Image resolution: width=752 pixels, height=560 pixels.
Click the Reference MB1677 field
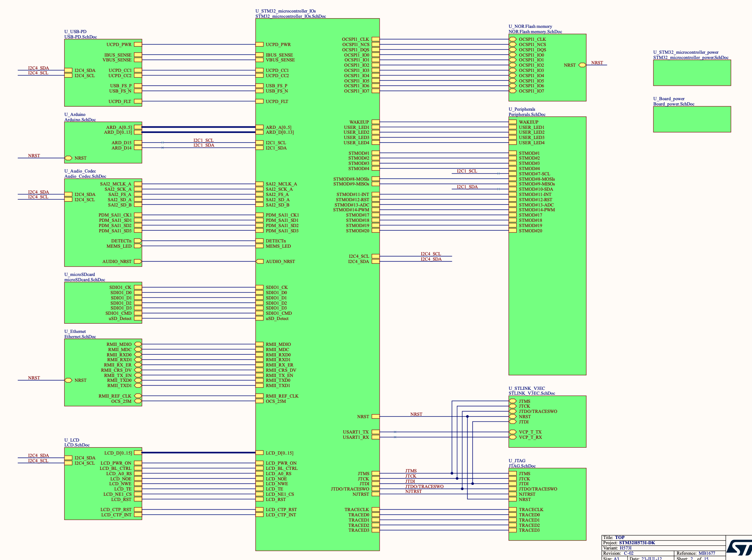[x=700, y=553]
